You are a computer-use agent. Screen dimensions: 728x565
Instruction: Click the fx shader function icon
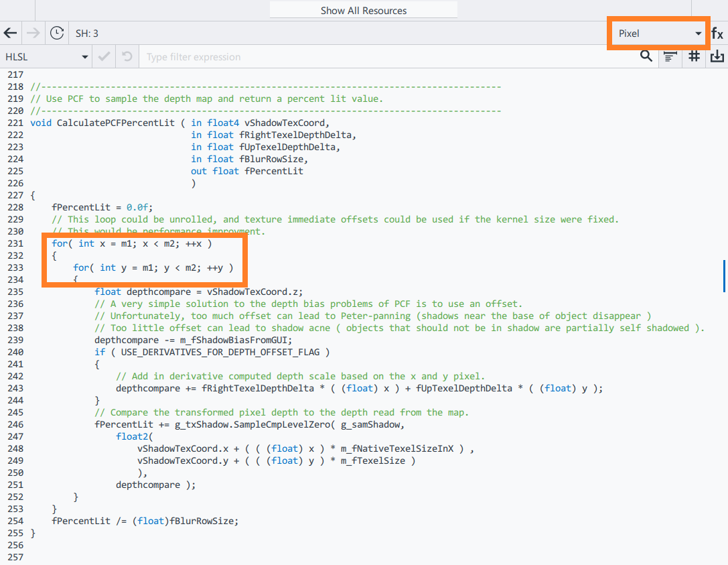pyautogui.click(x=717, y=34)
